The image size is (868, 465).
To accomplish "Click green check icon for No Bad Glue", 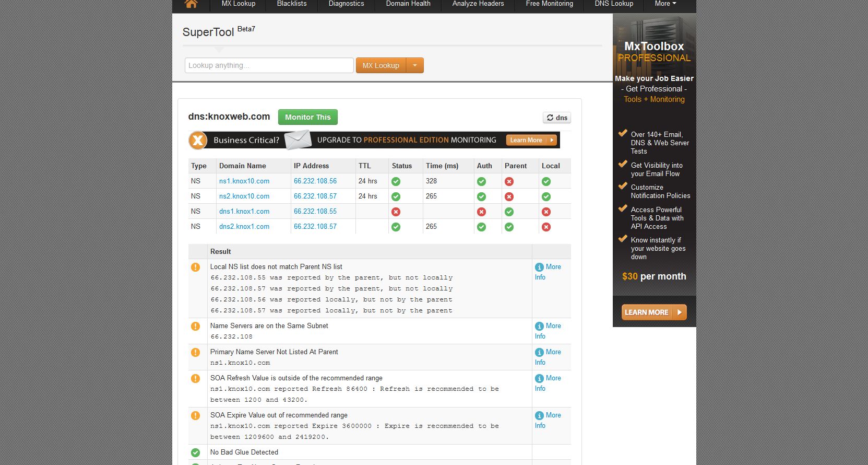I will coord(195,452).
